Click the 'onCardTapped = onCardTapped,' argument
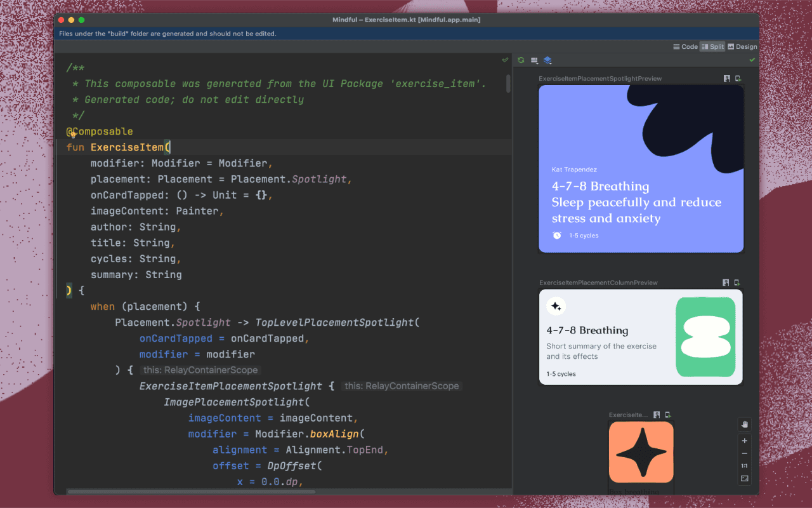The width and height of the screenshot is (812, 508). (x=225, y=338)
